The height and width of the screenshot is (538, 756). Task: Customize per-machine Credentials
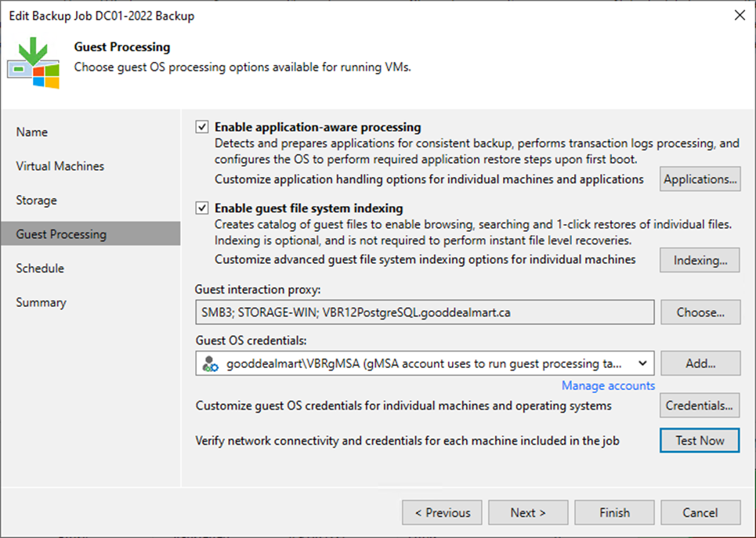click(x=700, y=405)
